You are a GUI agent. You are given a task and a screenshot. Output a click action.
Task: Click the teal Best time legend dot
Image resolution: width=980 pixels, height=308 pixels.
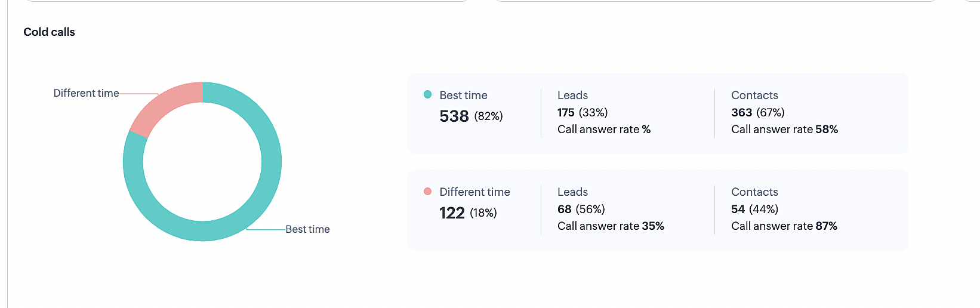(427, 94)
